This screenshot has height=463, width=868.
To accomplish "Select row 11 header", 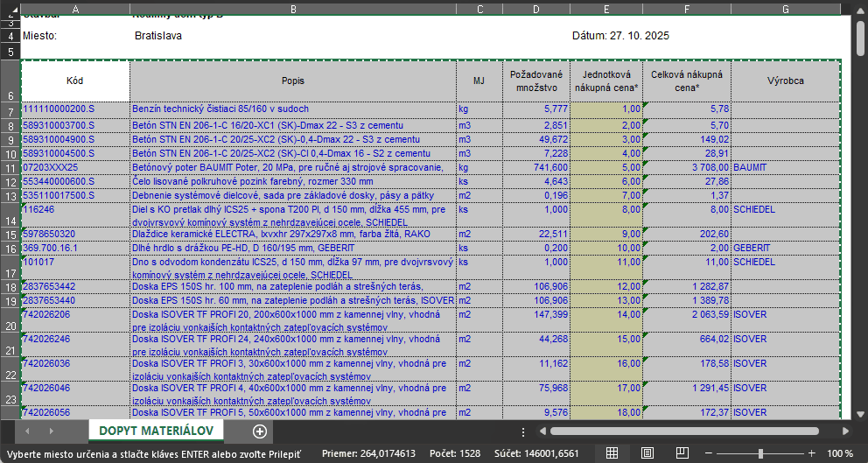I will (10, 167).
